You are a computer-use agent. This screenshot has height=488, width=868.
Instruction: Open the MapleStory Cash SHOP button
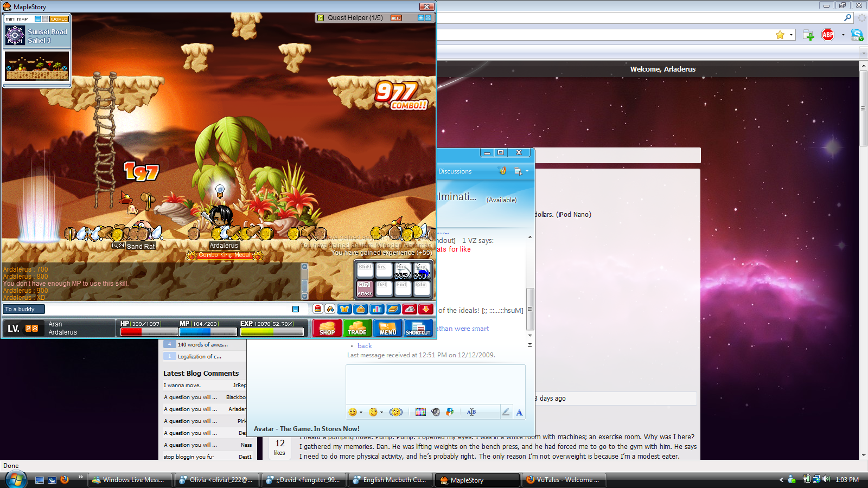coord(327,328)
